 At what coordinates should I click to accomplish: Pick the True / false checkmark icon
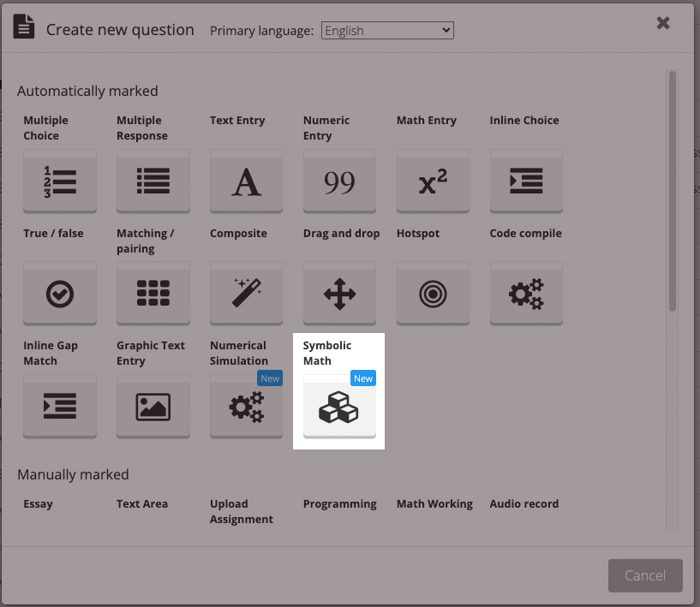(x=60, y=295)
